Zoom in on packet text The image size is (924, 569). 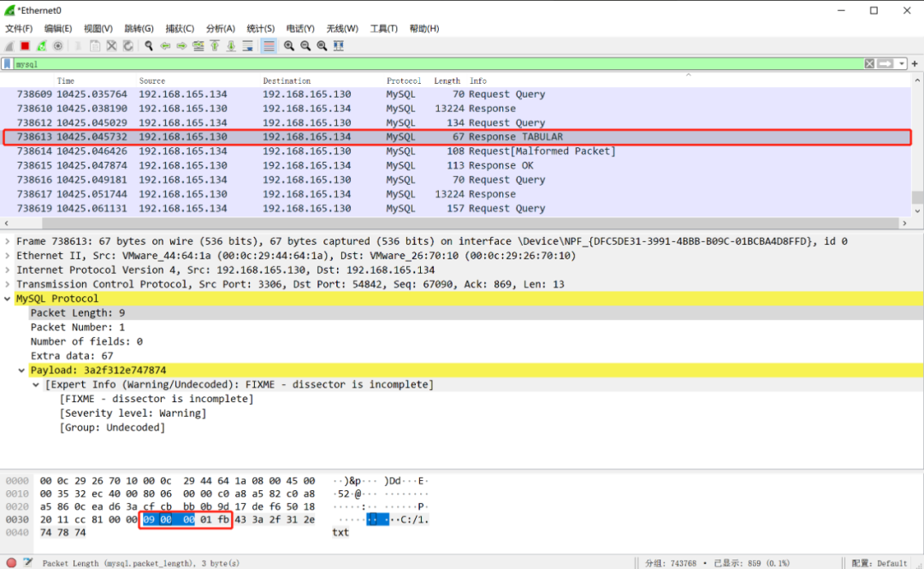coord(289,45)
